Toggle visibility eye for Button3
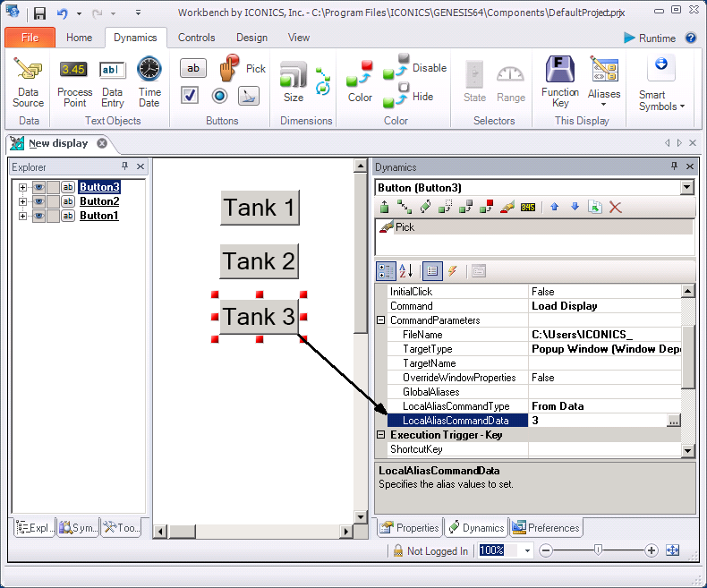The image size is (707, 588). click(38, 187)
